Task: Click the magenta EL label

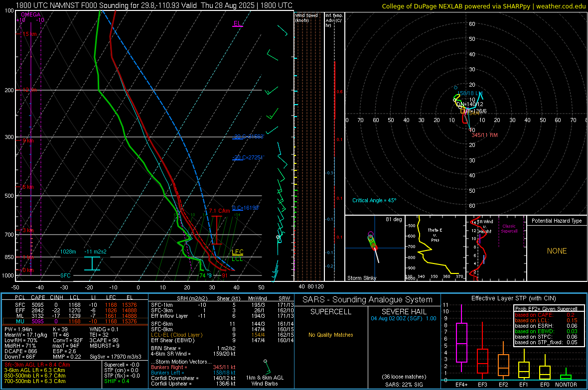Action: coord(237,23)
